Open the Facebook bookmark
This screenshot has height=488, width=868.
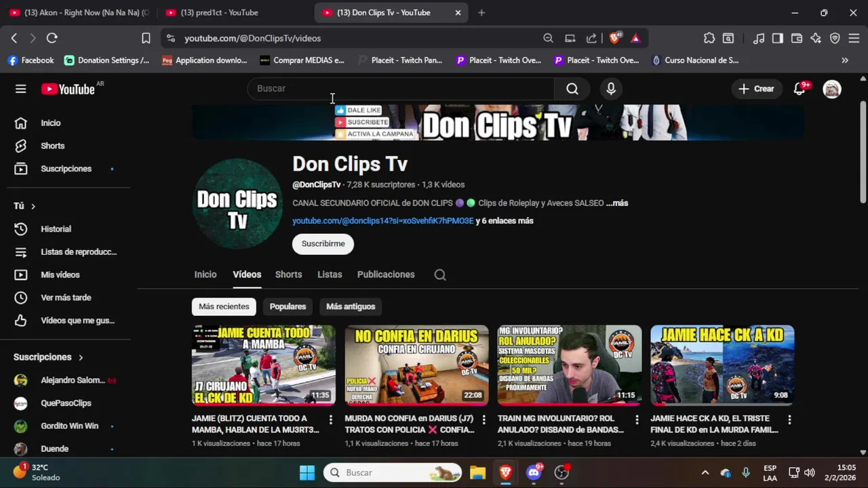pos(31,60)
